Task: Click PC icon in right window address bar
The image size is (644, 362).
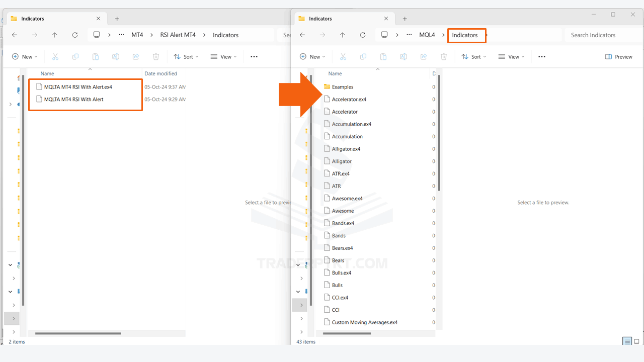Action: tap(384, 35)
